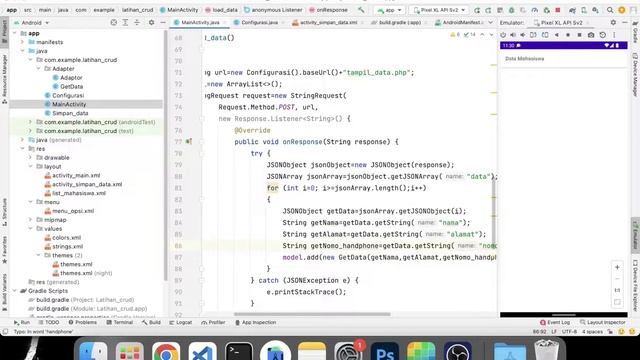Open the Run tool window button
Viewport: 640px width, 360px height.
click(22, 322)
